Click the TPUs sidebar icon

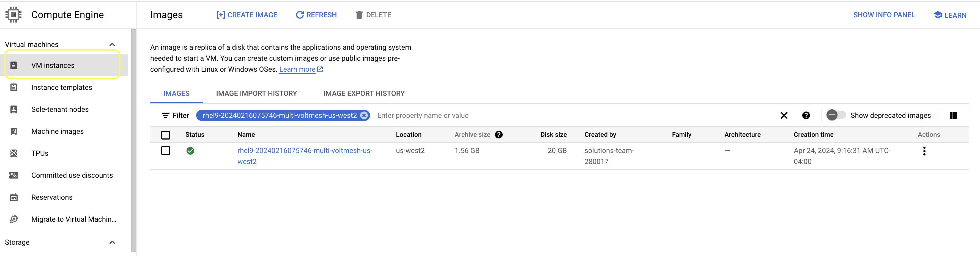[14, 154]
